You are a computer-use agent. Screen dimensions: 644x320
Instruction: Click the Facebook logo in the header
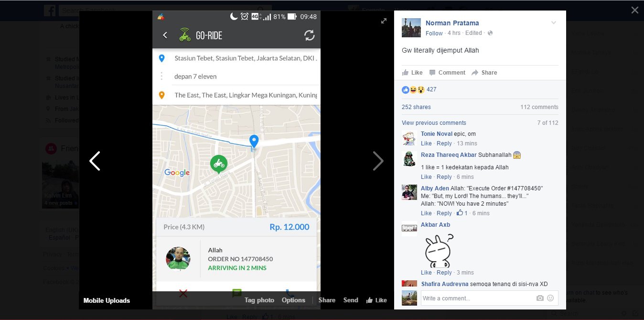[50, 10]
